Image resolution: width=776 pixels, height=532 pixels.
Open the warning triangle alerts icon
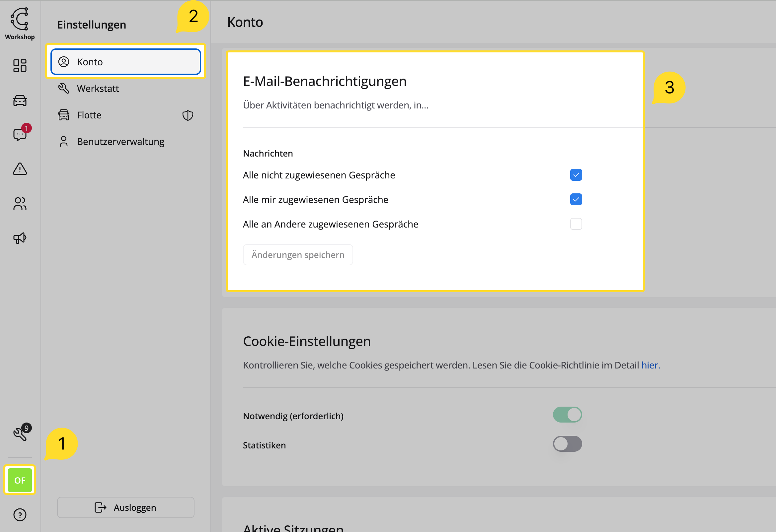[20, 169]
